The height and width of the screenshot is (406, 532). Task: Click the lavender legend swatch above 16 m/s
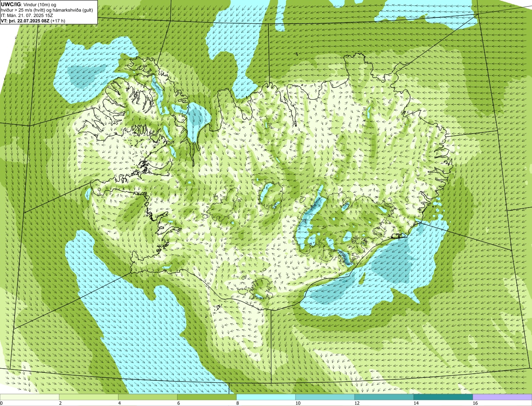pyautogui.click(x=502, y=397)
